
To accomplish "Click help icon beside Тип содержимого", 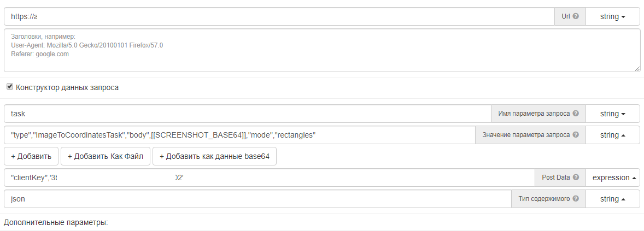I will [576, 199].
